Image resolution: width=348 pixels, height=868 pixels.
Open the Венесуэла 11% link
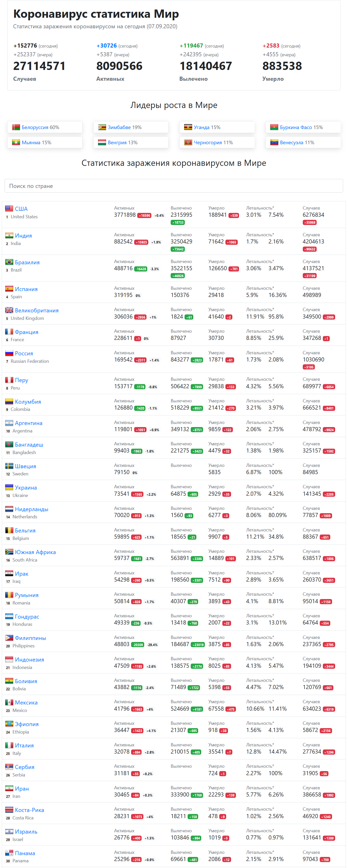pos(297,142)
